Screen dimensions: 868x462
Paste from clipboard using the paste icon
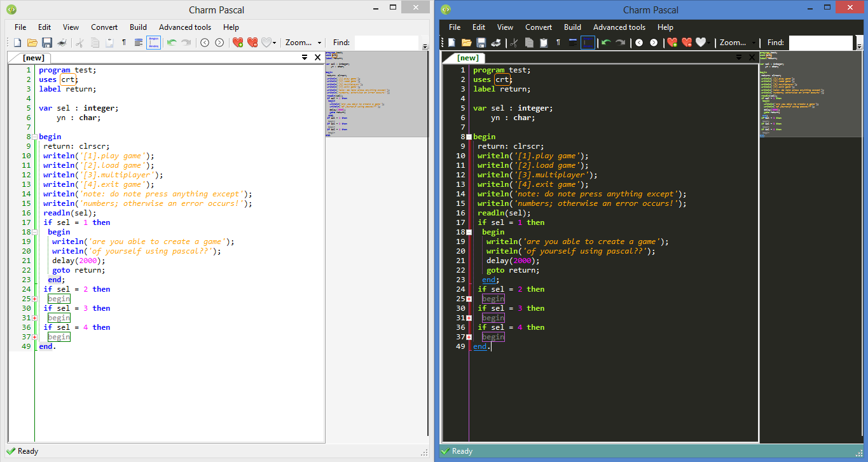109,42
